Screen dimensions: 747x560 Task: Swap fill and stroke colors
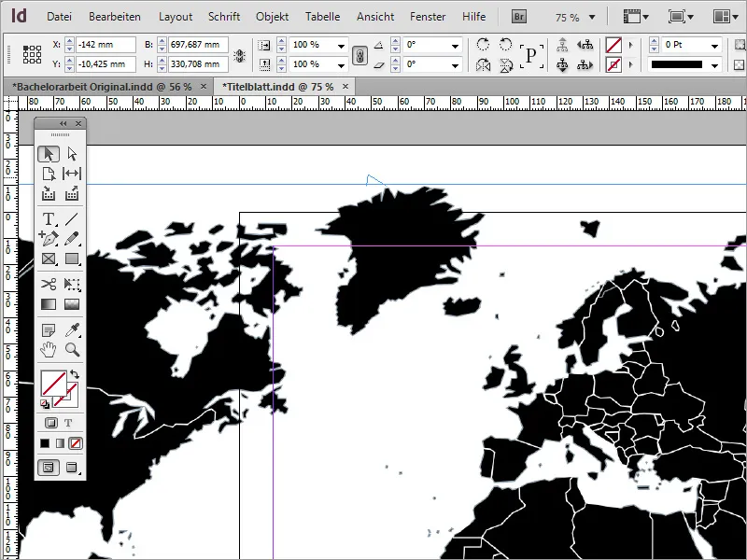coord(75,374)
